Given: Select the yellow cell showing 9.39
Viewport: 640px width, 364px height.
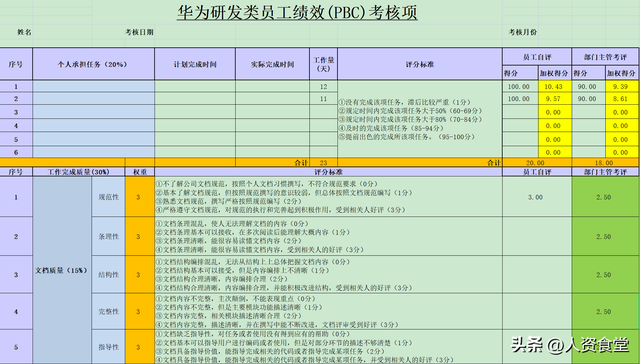Looking at the screenshot, I should coord(622,87).
